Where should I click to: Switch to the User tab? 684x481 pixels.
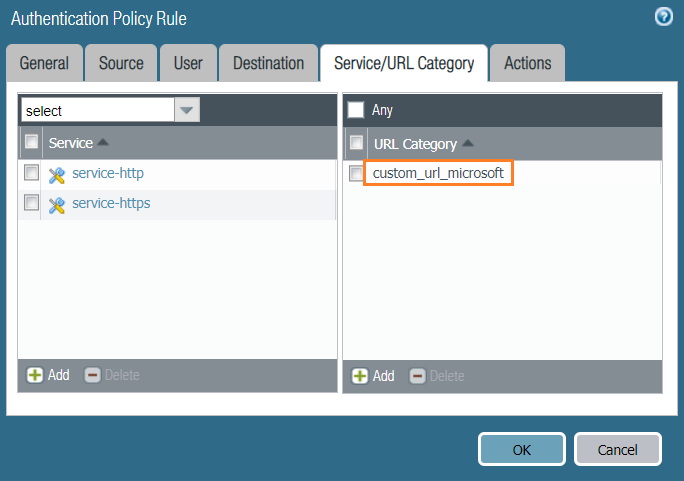[x=188, y=63]
